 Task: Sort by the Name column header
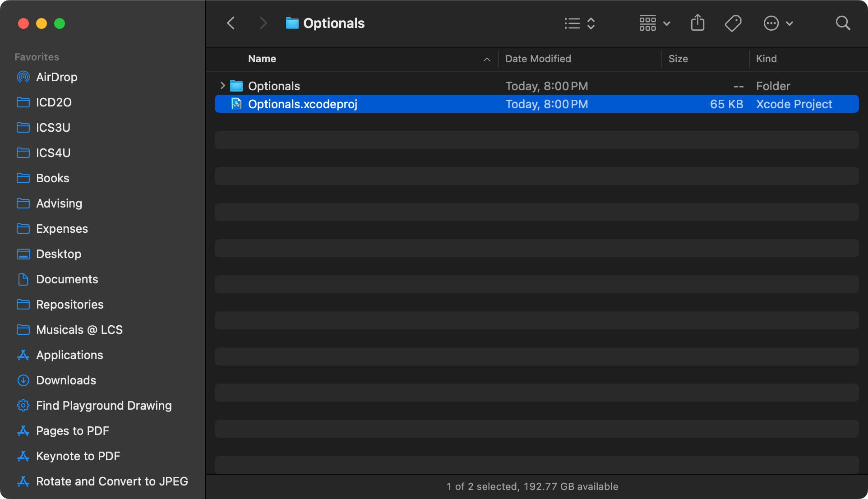[262, 59]
